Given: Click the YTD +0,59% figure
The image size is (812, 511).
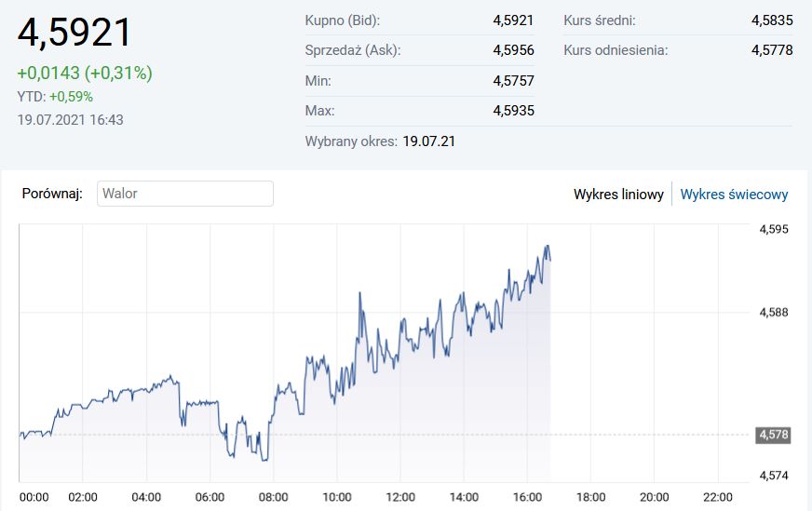Looking at the screenshot, I should click(x=71, y=96).
